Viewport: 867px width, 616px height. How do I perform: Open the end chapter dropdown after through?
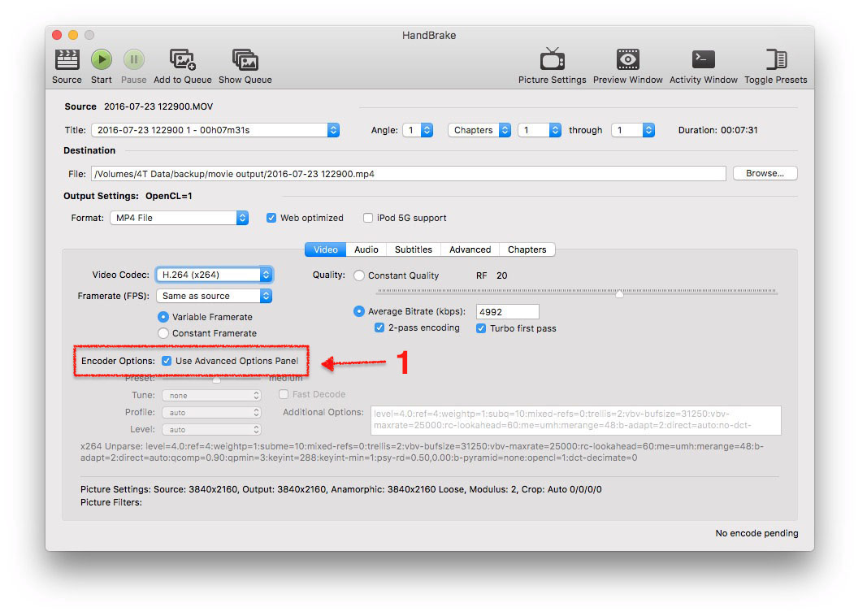pos(633,130)
